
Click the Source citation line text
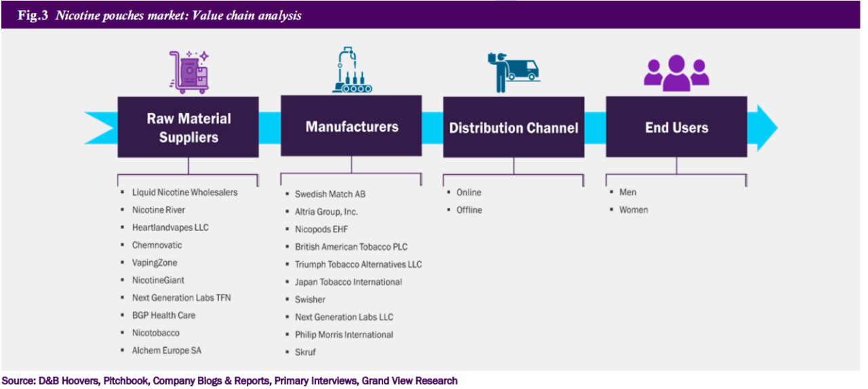point(229,381)
